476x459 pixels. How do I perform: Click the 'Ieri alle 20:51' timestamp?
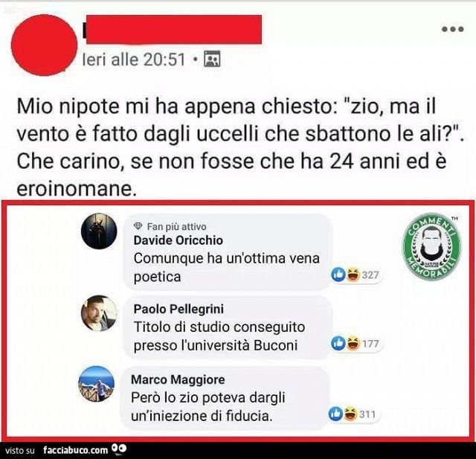(134, 60)
